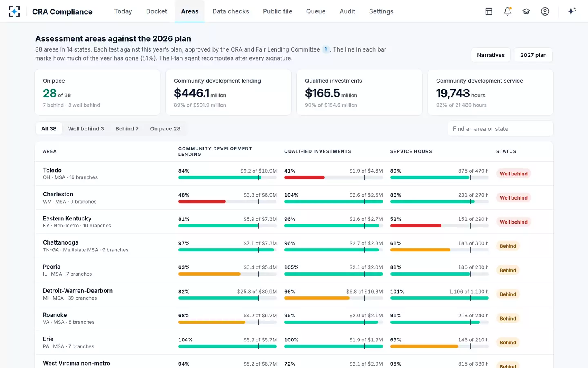Click Toledo's red qualified investments bar

click(305, 177)
